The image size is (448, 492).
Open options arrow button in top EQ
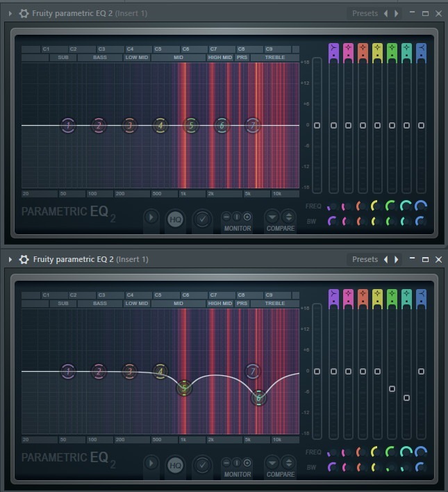151,217
